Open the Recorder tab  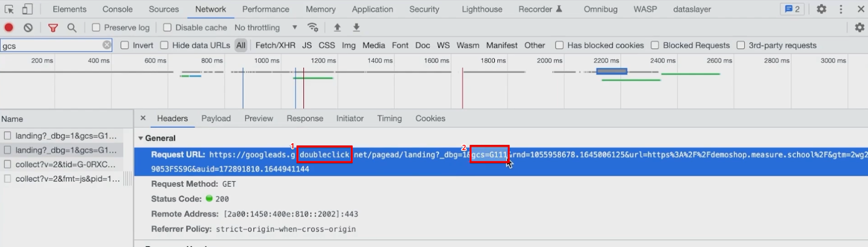click(x=540, y=9)
